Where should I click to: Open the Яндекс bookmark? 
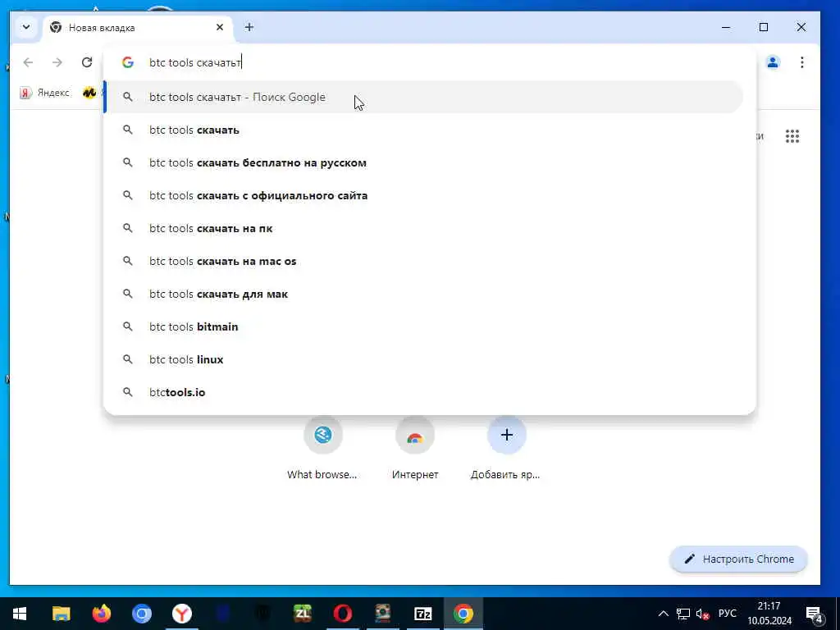[45, 93]
